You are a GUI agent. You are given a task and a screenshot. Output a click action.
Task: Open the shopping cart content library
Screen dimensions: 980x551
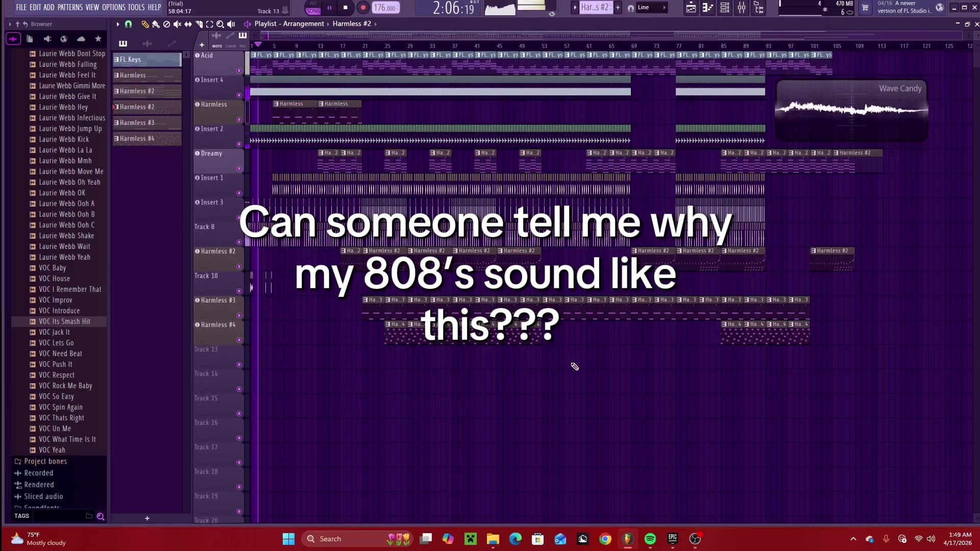pyautogui.click(x=865, y=8)
